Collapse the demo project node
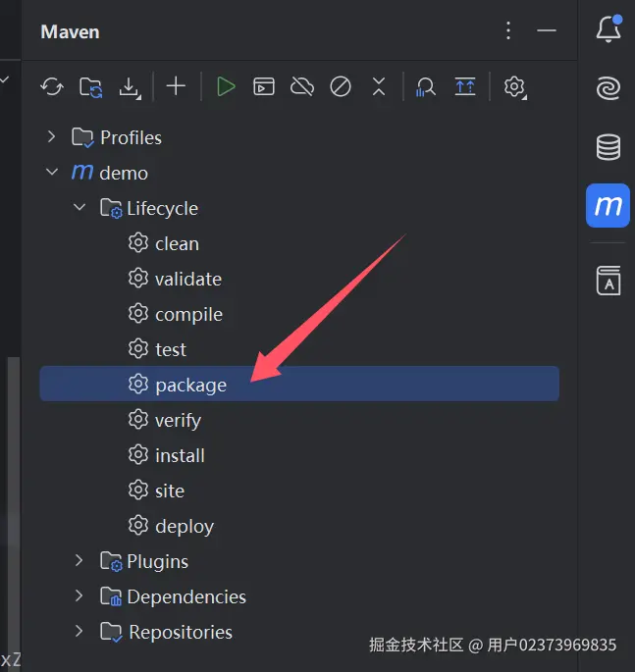The width and height of the screenshot is (635, 672). (52, 173)
